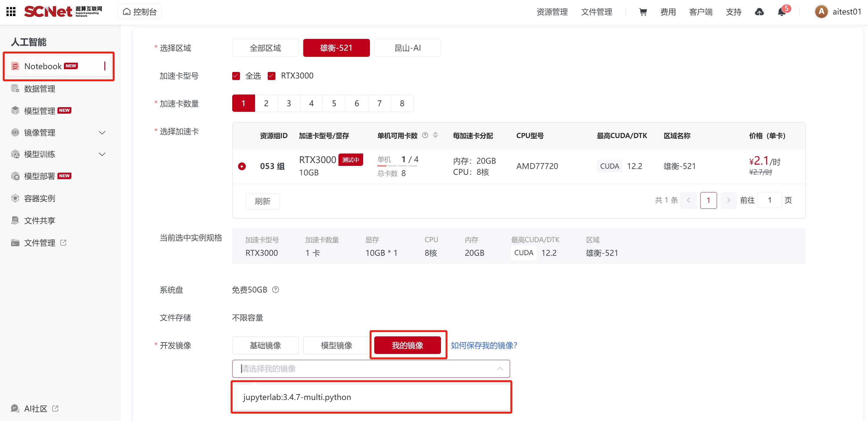Click help icon beside 免费50GB
The width and height of the screenshot is (868, 421).
[x=275, y=289]
